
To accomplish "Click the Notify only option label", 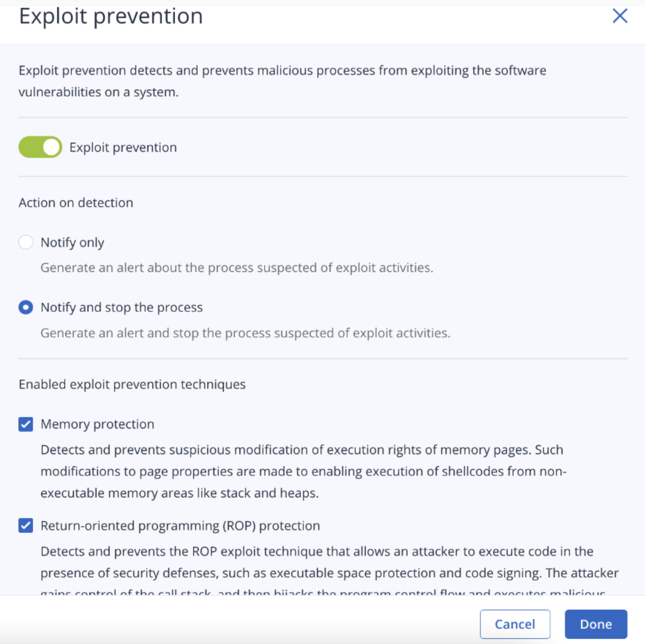I will pos(72,243).
